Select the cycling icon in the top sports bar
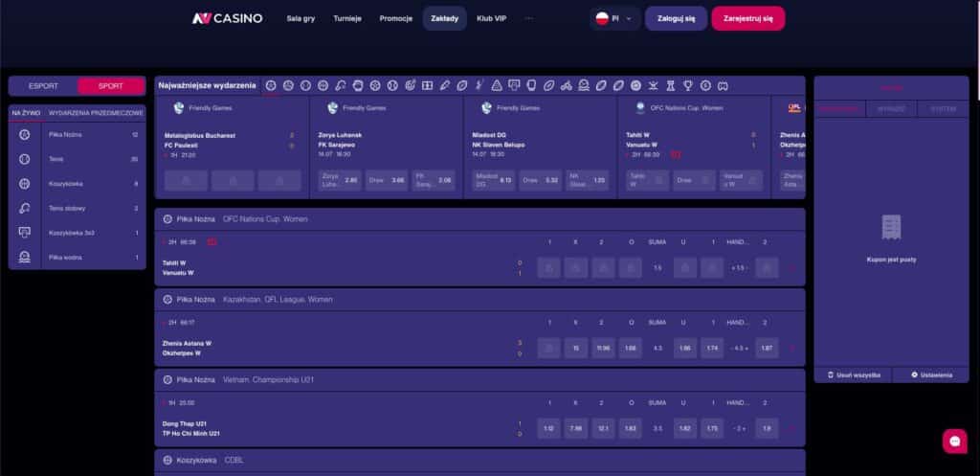Screen dimensions: 980x476 (x=567, y=85)
